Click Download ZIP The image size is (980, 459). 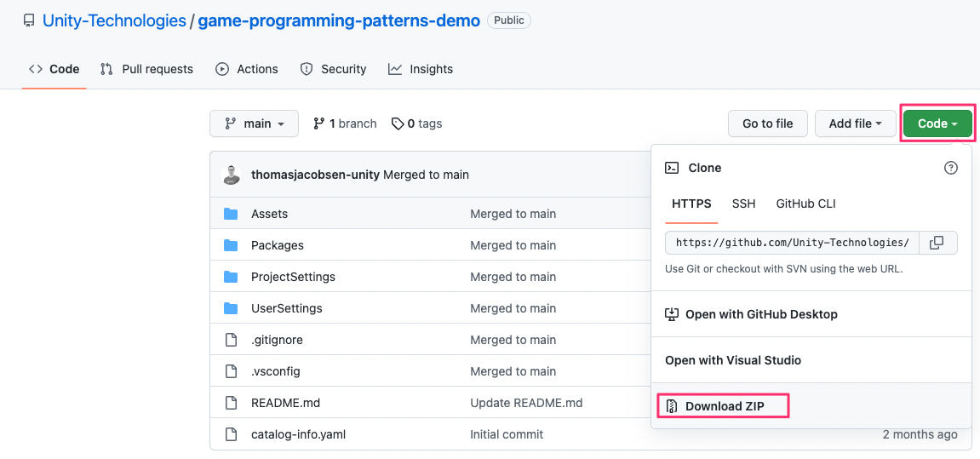[724, 406]
